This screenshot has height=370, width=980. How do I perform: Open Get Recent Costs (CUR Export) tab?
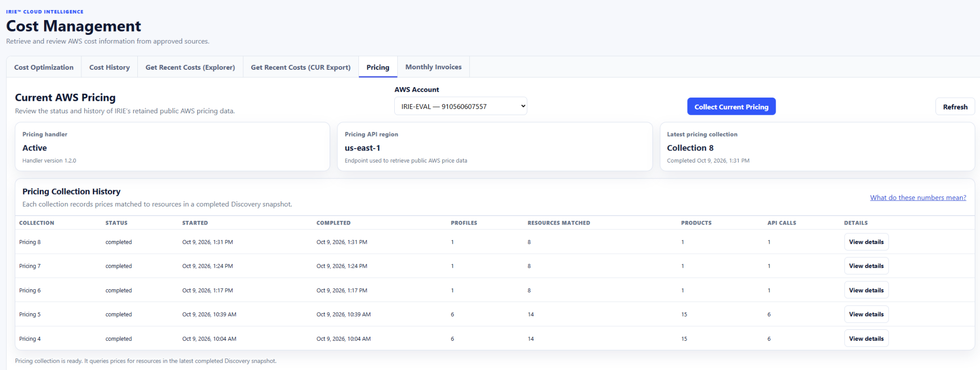pos(301,67)
